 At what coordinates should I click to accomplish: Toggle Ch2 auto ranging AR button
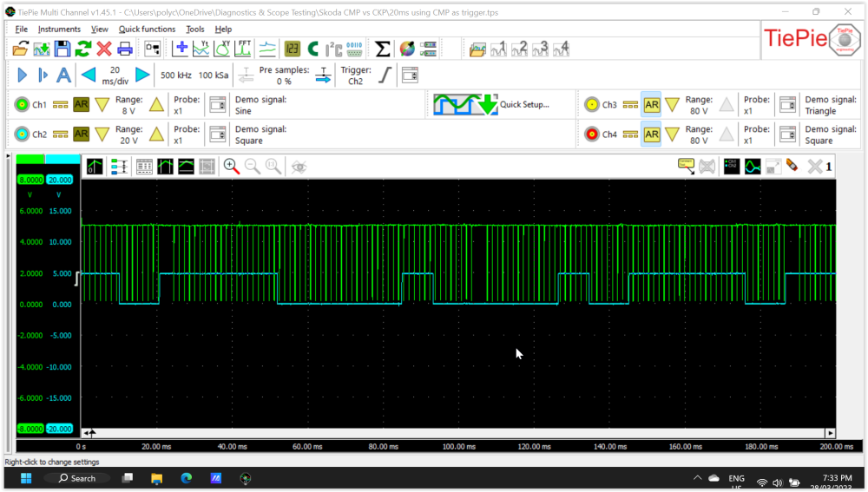click(x=81, y=134)
